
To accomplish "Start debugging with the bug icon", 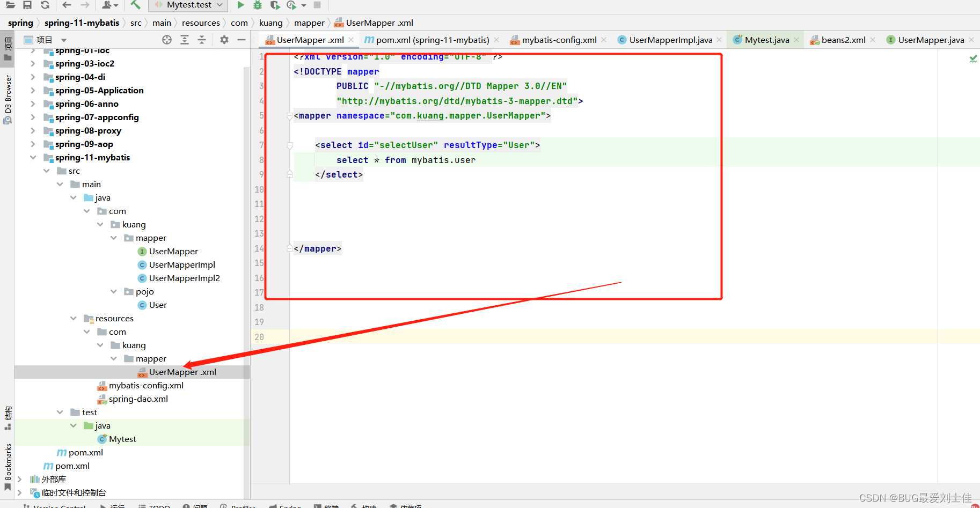I will 257,5.
